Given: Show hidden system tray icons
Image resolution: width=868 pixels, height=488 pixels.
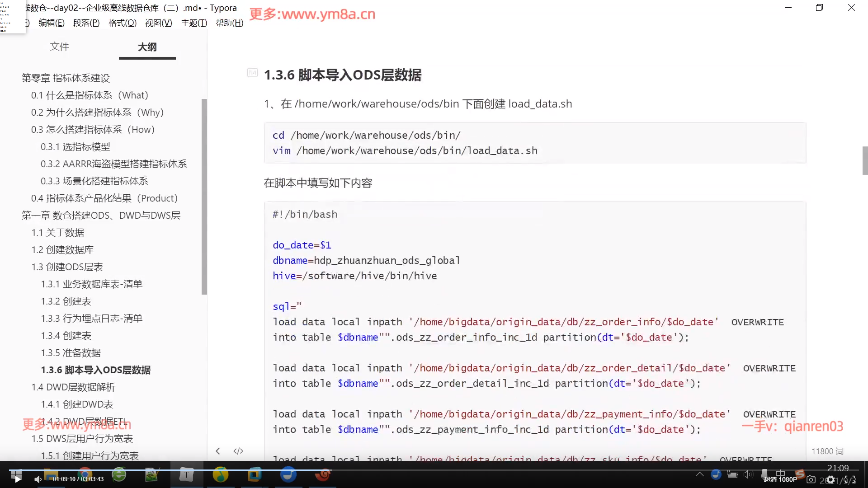Looking at the screenshot, I should pyautogui.click(x=699, y=474).
